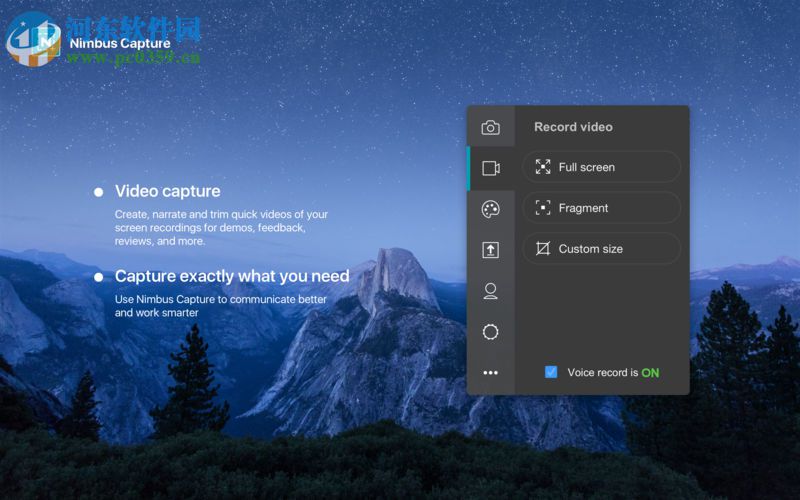This screenshot has height=500, width=800.
Task: Click the Nimbus Capture logo text
Action: tap(120, 43)
